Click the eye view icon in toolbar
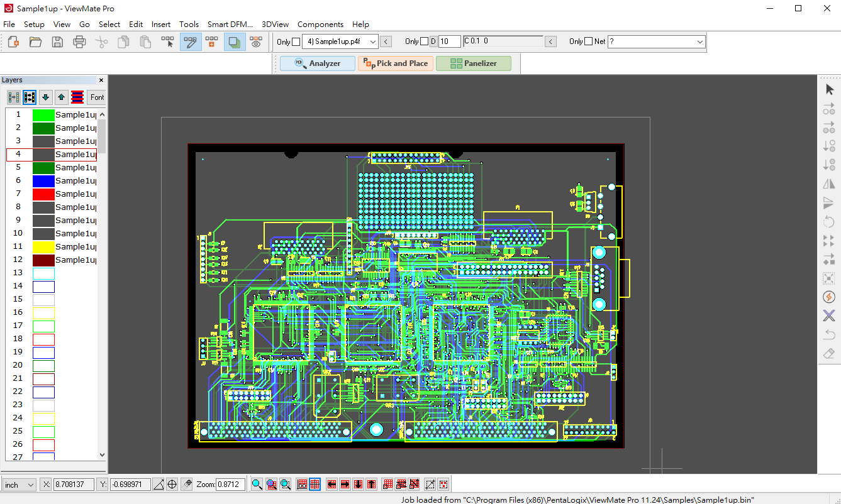841x504 pixels. pos(255,42)
